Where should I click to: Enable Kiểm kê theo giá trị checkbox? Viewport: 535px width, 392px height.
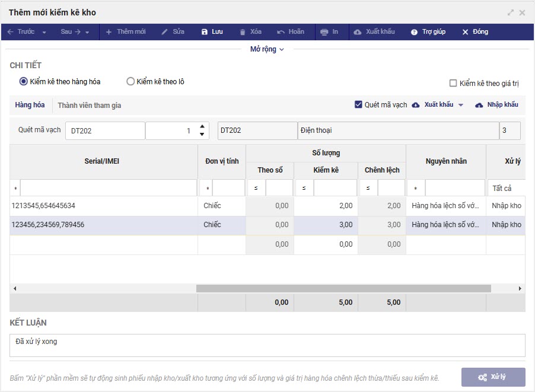click(454, 84)
